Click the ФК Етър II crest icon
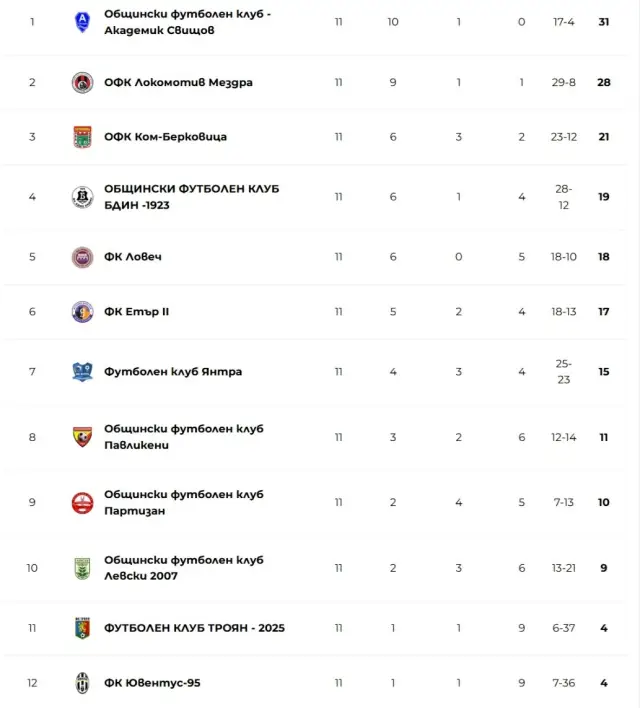640x708 pixels. (x=82, y=312)
